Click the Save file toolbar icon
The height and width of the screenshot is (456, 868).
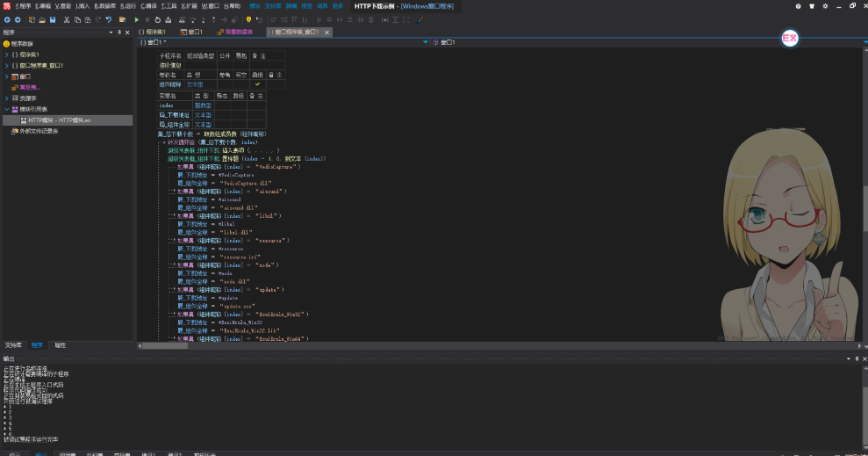point(54,18)
